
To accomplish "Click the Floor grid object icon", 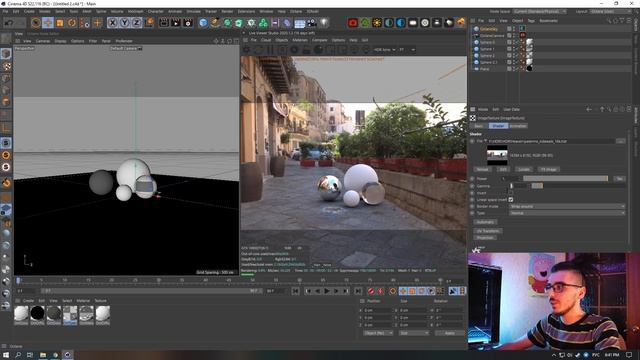I will click(300, 23).
